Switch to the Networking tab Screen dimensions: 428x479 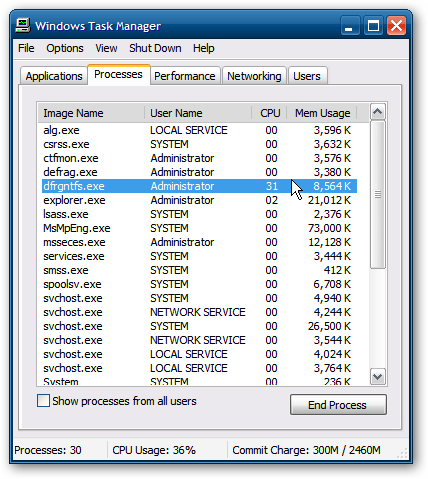coord(254,76)
